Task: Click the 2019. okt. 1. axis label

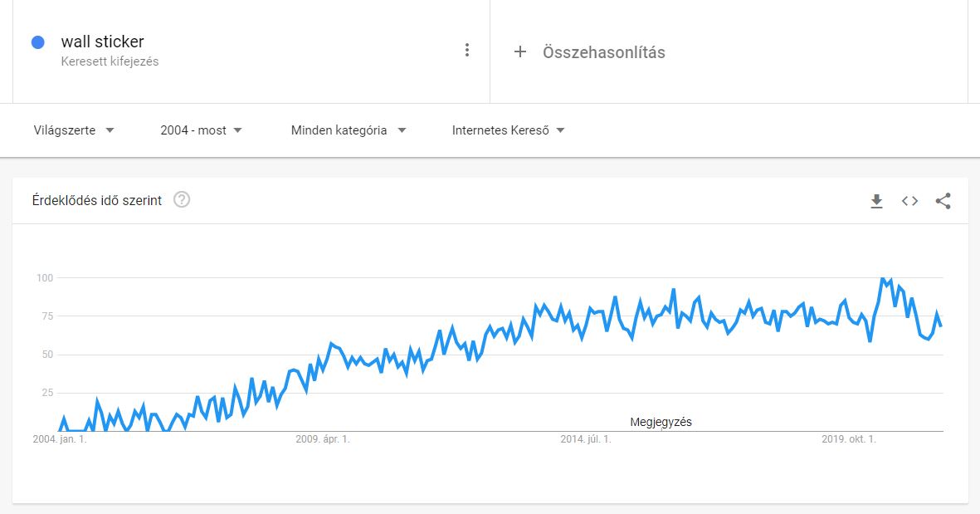Action: pos(849,439)
